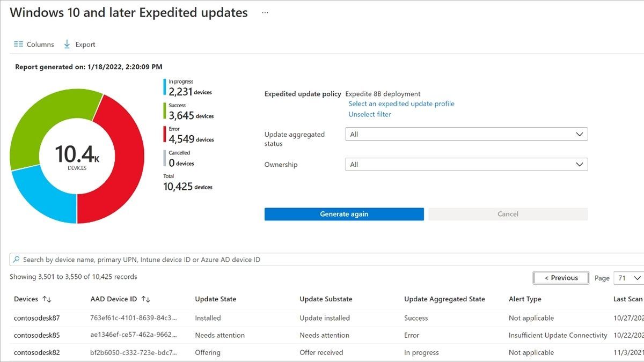
Task: Select Error 4,549 devices legend entry
Action: [x=189, y=135]
